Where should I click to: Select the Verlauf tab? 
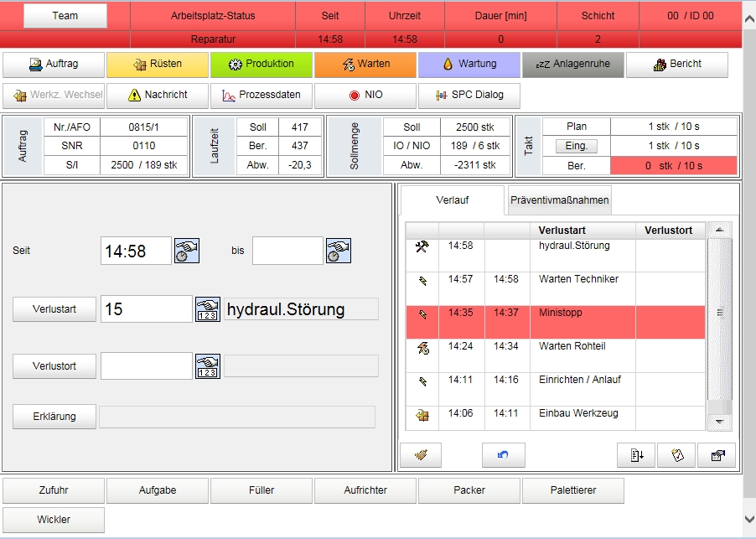click(x=453, y=201)
